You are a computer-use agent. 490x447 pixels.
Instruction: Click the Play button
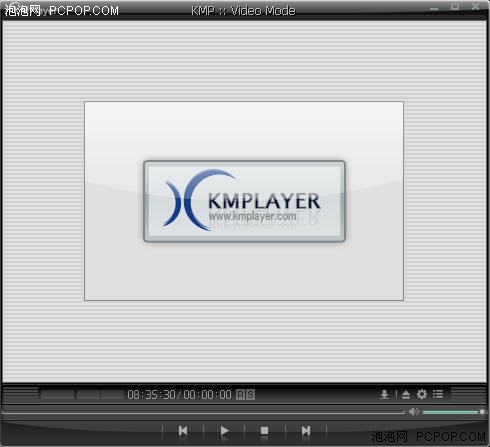pos(224,431)
